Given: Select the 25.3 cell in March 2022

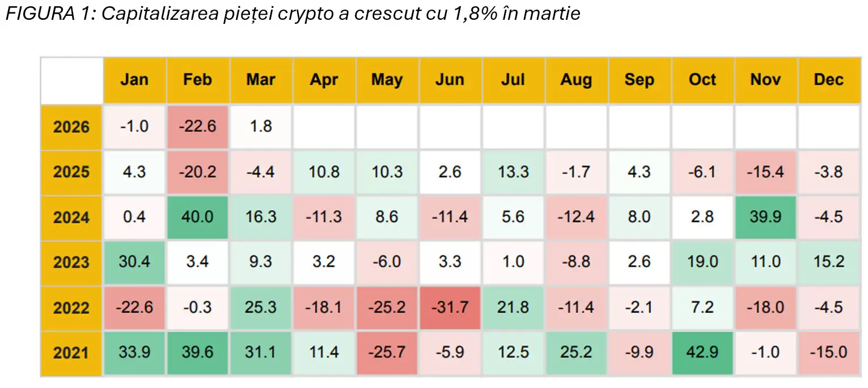Looking at the screenshot, I should [261, 308].
